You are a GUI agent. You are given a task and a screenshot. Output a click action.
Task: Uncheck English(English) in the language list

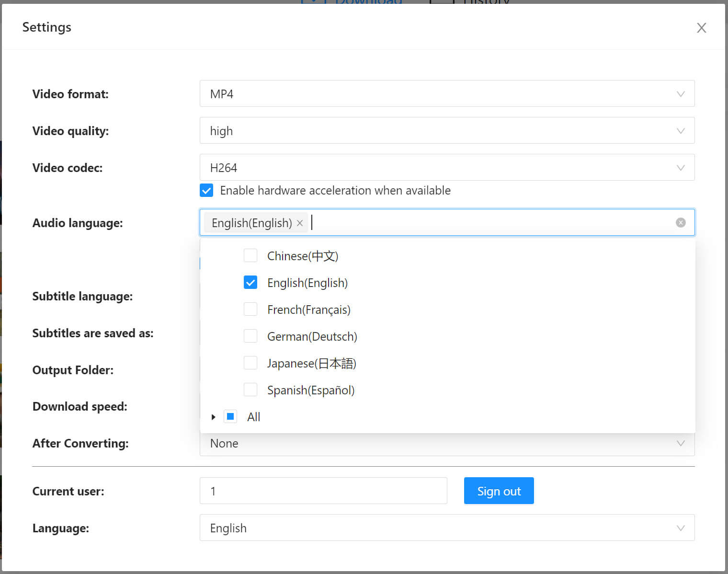[x=250, y=282]
